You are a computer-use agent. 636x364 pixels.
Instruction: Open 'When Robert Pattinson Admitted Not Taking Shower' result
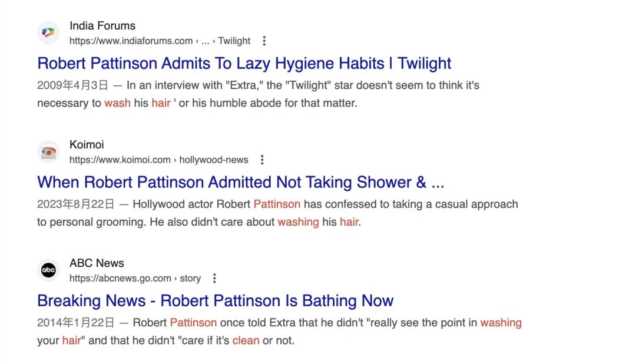point(240,182)
